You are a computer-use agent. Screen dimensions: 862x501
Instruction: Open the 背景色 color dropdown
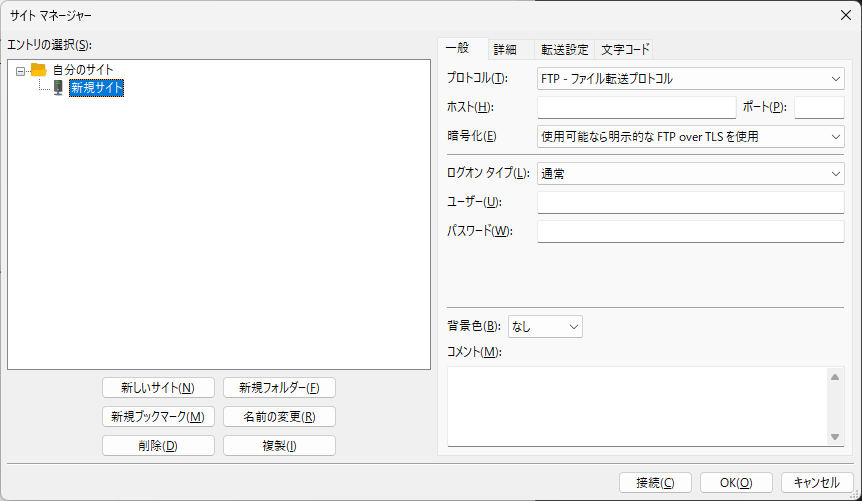click(545, 326)
